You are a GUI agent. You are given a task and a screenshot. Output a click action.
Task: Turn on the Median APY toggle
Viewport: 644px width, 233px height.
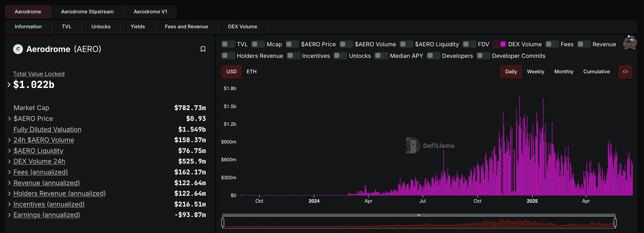tap(381, 56)
